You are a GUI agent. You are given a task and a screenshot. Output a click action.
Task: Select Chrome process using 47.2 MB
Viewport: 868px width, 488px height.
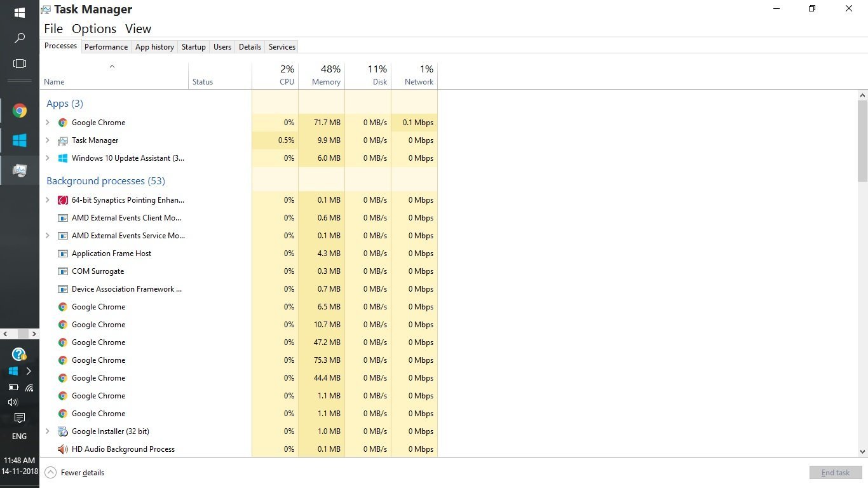pos(239,342)
